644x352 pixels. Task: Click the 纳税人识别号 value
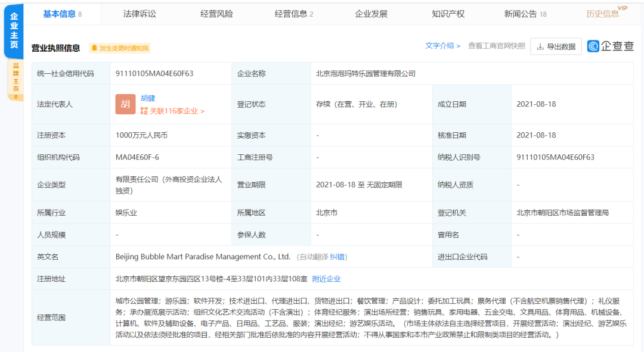tap(555, 157)
